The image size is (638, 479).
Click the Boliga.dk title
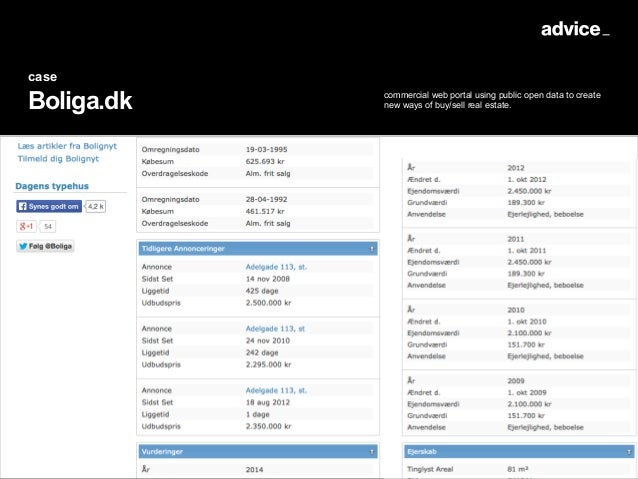pos(81,101)
